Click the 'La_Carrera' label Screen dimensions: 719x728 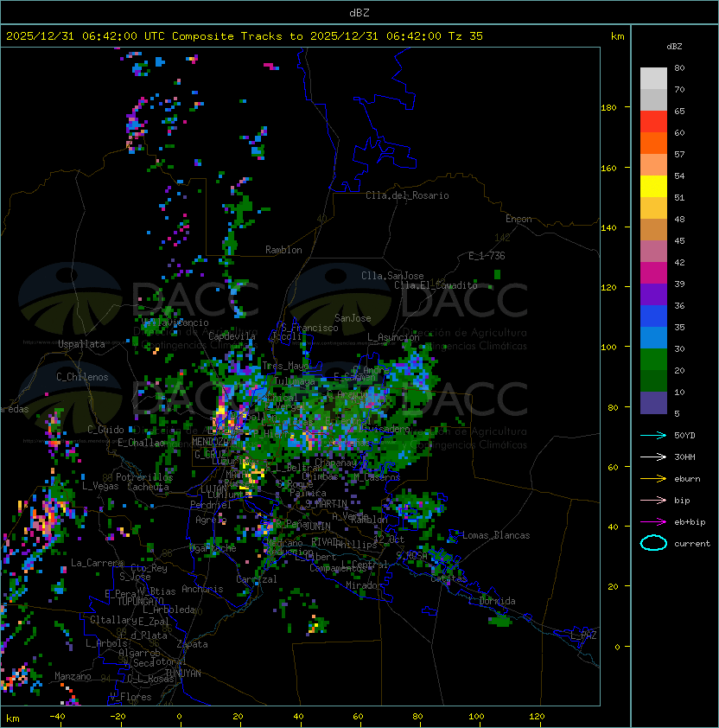point(97,563)
